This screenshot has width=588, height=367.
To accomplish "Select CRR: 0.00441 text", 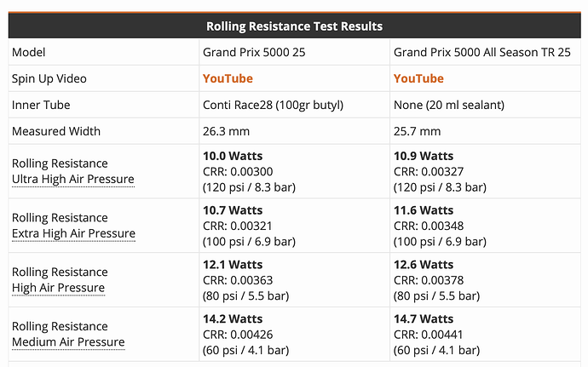I will [x=429, y=335].
